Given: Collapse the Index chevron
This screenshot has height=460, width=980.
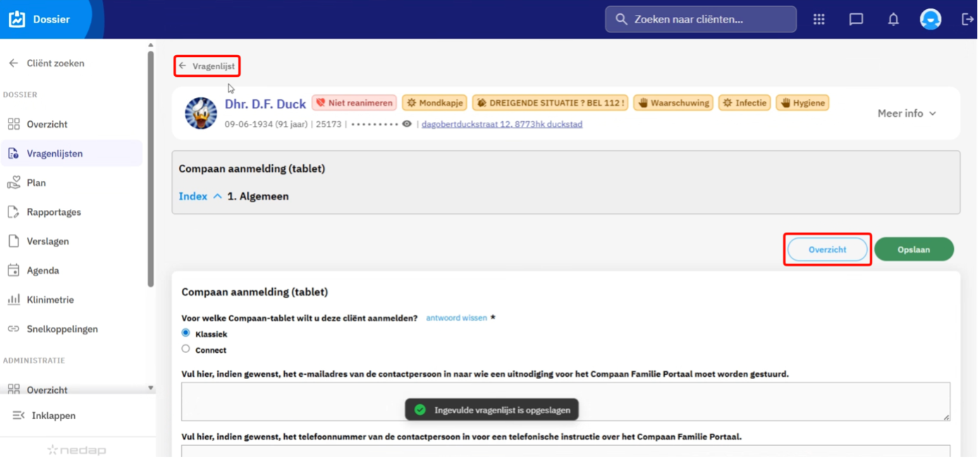Looking at the screenshot, I should 218,197.
